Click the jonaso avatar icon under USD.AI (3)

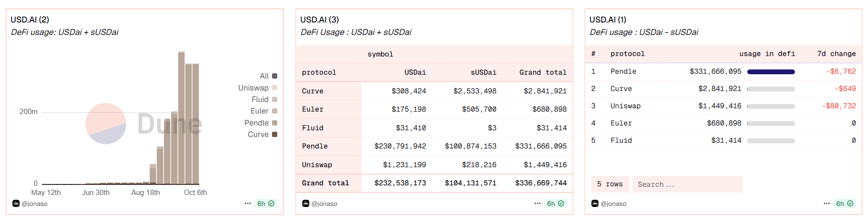pyautogui.click(x=305, y=204)
